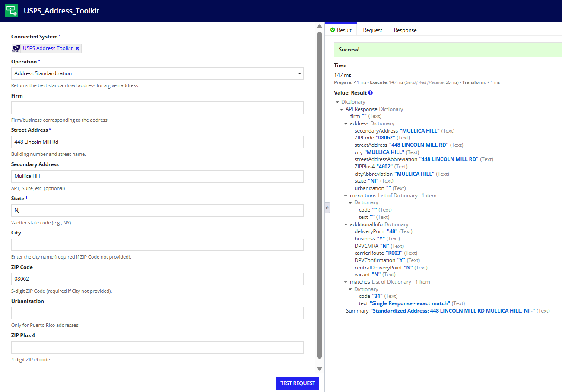Click the firm empty text value

coord(364,116)
